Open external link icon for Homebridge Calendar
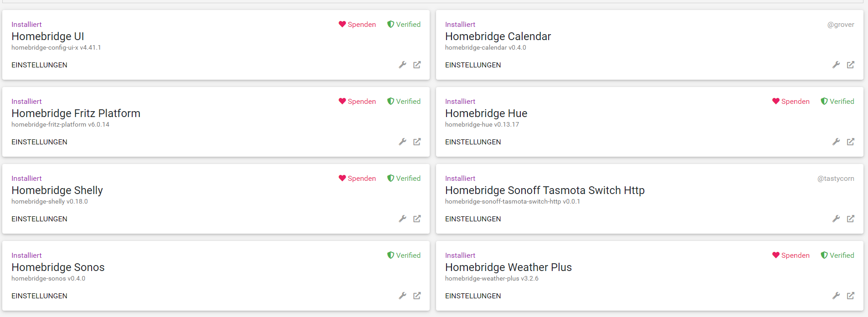Image resolution: width=868 pixels, height=317 pixels. 851,65
